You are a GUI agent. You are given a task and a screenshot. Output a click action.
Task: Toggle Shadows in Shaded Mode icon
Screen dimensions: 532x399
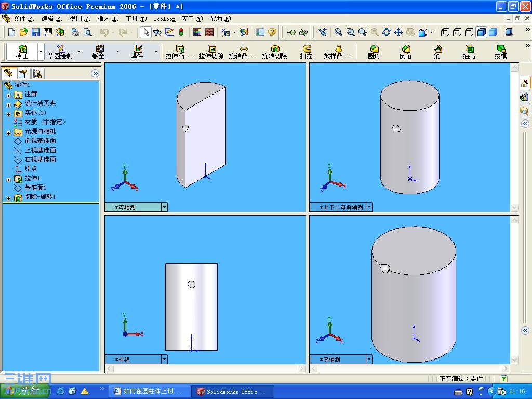click(509, 32)
